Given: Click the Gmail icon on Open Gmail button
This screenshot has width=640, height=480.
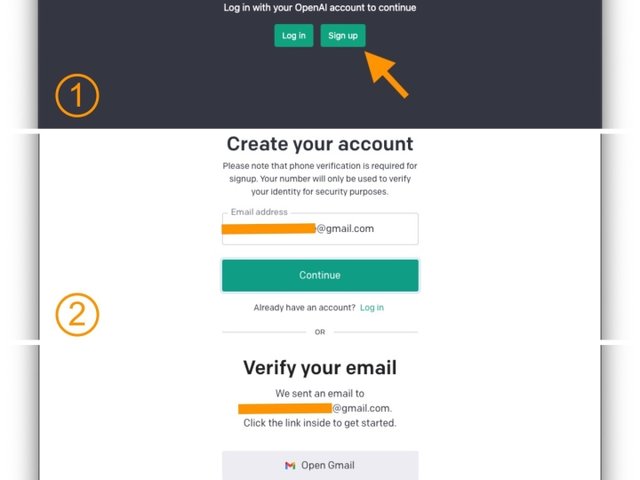Looking at the screenshot, I should tap(290, 465).
